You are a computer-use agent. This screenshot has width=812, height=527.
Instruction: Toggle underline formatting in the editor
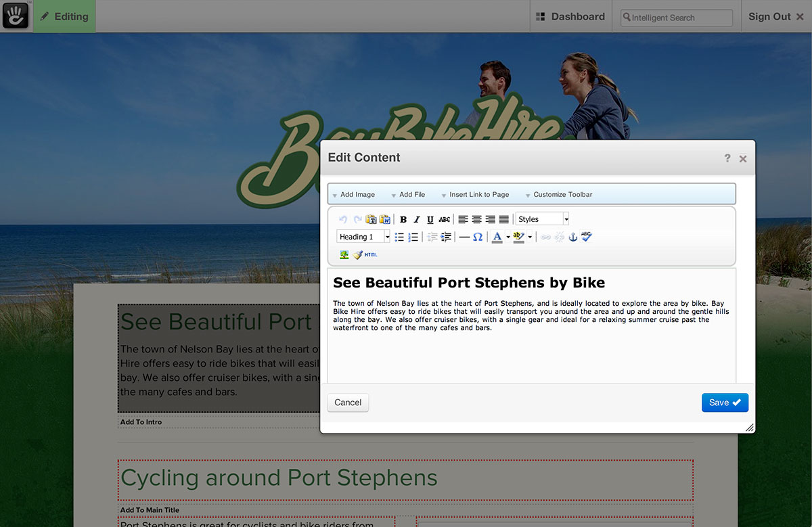point(430,219)
